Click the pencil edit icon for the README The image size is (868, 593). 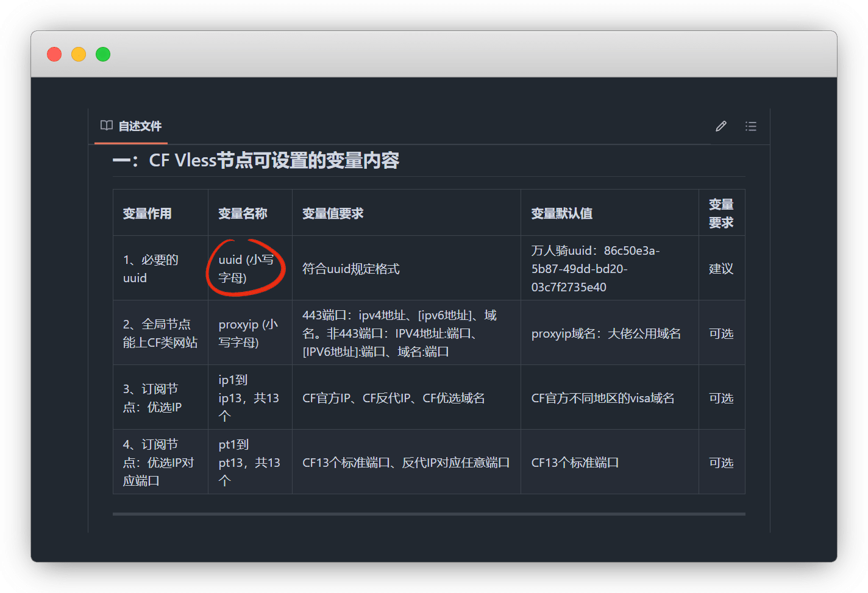point(721,126)
